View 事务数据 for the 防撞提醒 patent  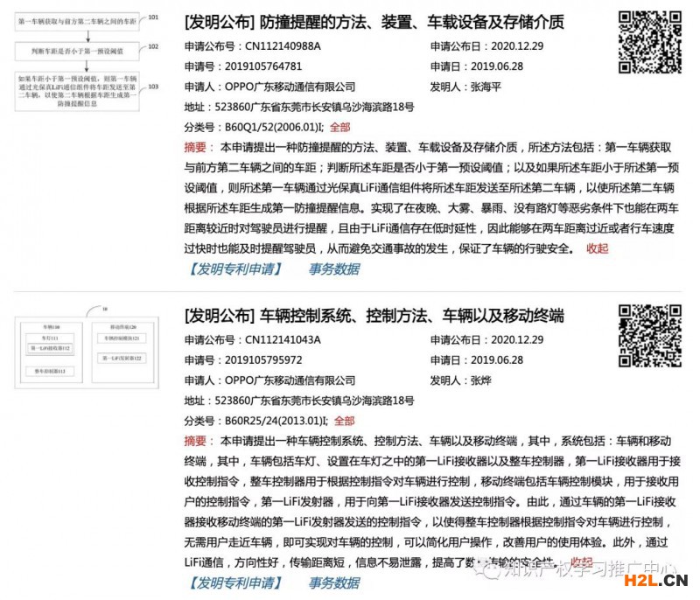[334, 269]
